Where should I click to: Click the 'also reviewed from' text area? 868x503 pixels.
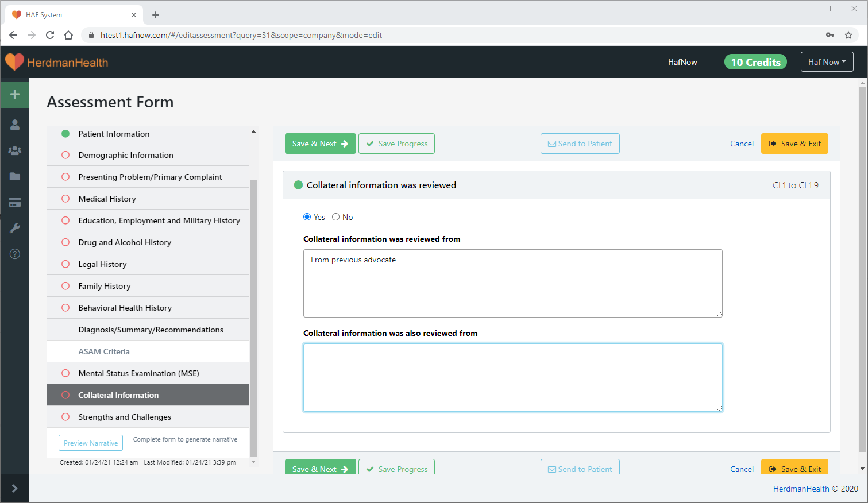[512, 377]
